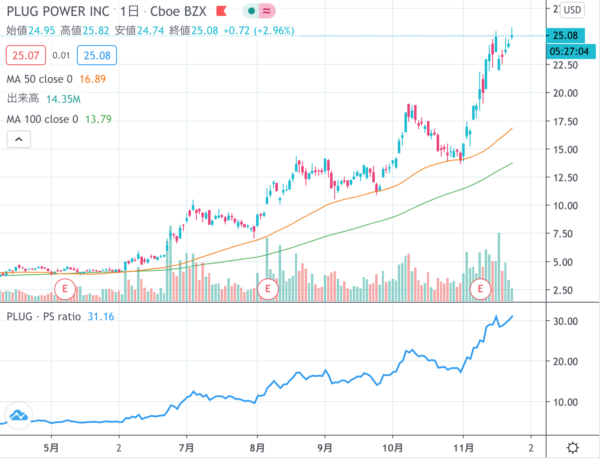Click the 7月 label on the time axis
Image resolution: width=600 pixels, height=459 pixels.
(186, 448)
